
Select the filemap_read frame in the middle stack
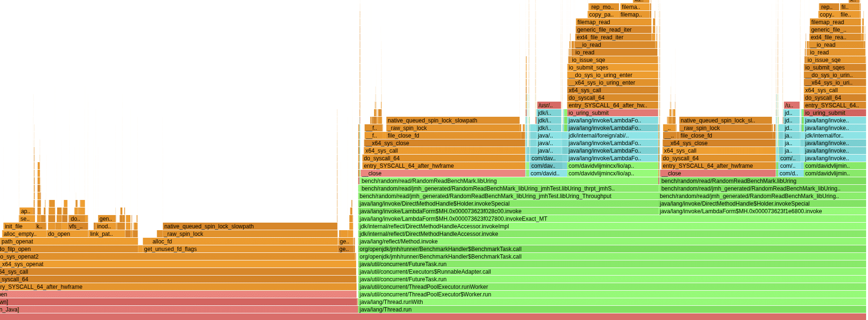pos(614,22)
